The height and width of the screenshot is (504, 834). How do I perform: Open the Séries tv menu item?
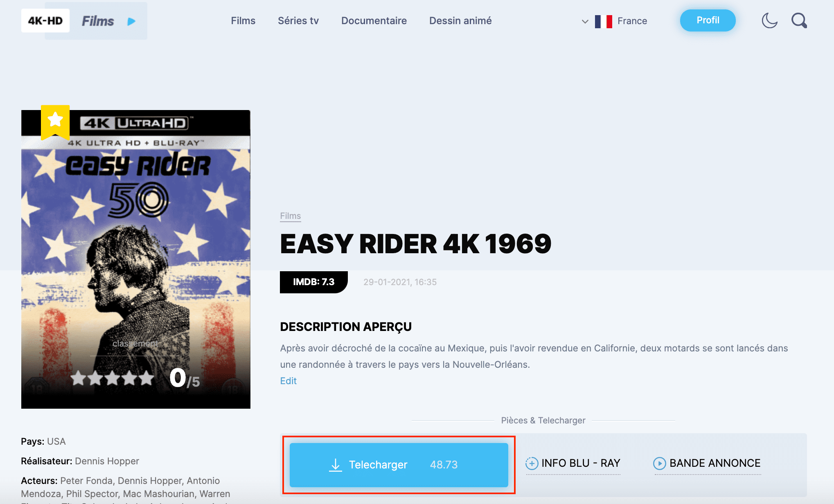pyautogui.click(x=298, y=21)
